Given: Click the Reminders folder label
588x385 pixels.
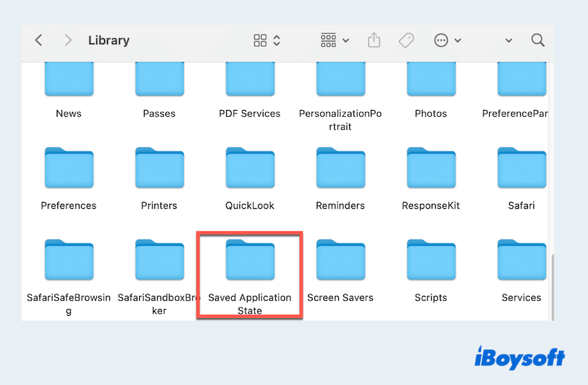Looking at the screenshot, I should (340, 205).
